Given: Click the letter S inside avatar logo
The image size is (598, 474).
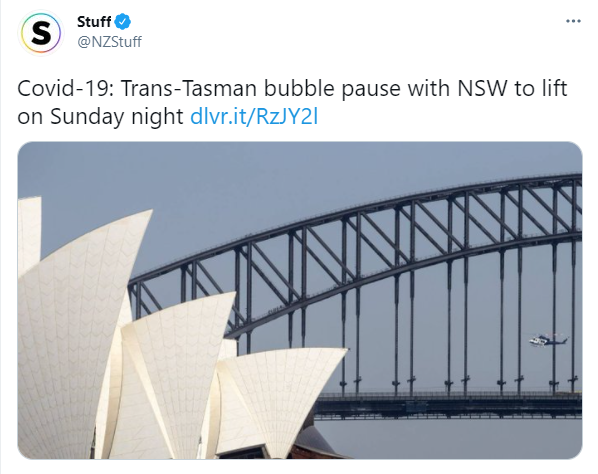Looking at the screenshot, I should pyautogui.click(x=40, y=33).
